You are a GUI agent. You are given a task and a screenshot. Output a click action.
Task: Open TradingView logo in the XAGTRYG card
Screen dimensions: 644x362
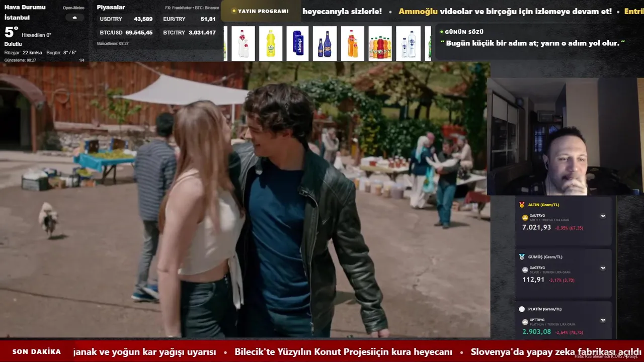[603, 268]
